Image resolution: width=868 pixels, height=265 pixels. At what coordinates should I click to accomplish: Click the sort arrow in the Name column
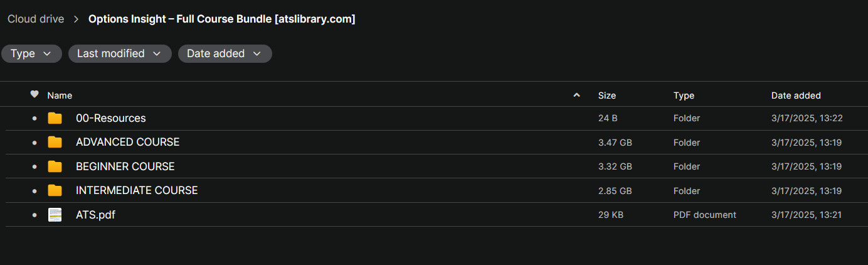(x=576, y=95)
